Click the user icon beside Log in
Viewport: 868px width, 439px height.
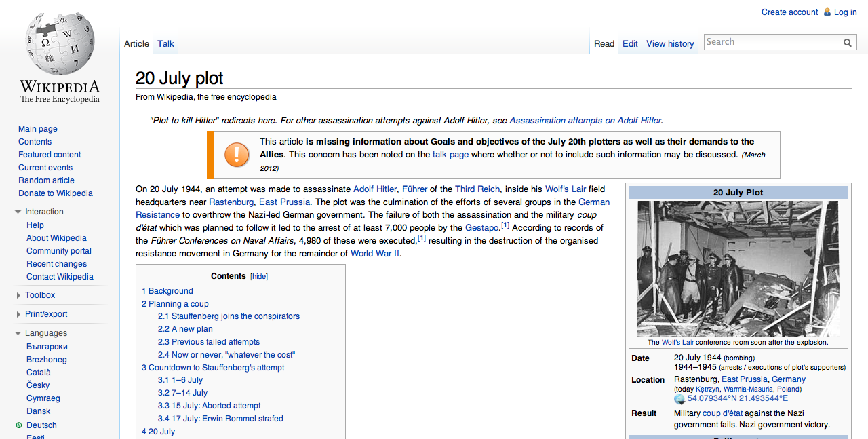[827, 12]
